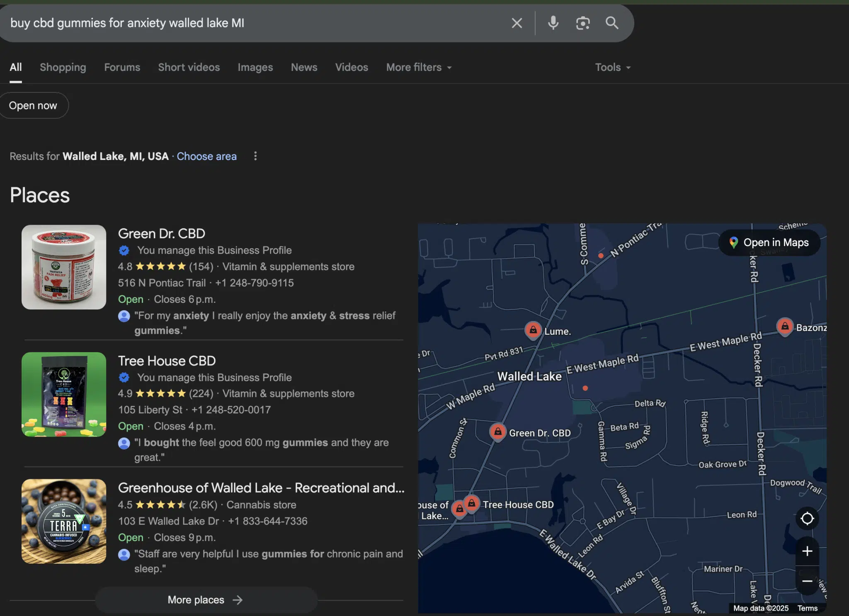Click reviewer avatar beside the 600 mg gummies review
The image size is (849, 616).
(124, 443)
